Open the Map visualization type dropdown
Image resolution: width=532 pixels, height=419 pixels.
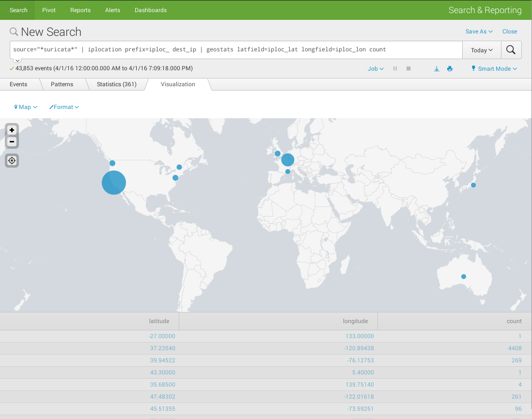[x=26, y=107]
